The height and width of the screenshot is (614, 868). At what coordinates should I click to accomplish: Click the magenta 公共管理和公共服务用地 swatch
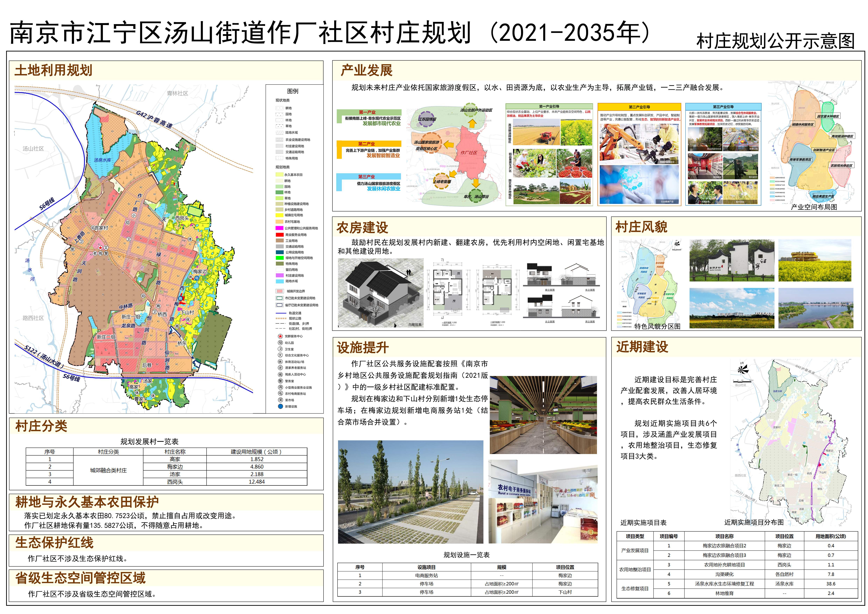pos(279,228)
